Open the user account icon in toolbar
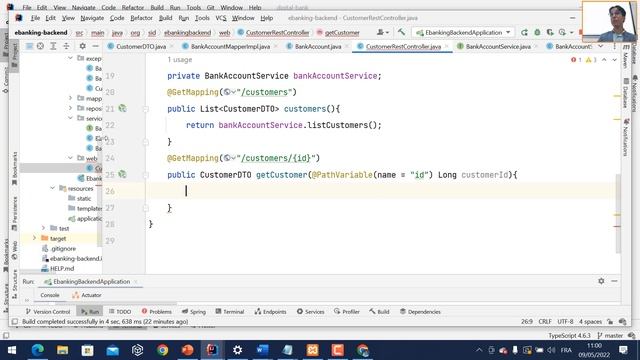 [x=382, y=32]
